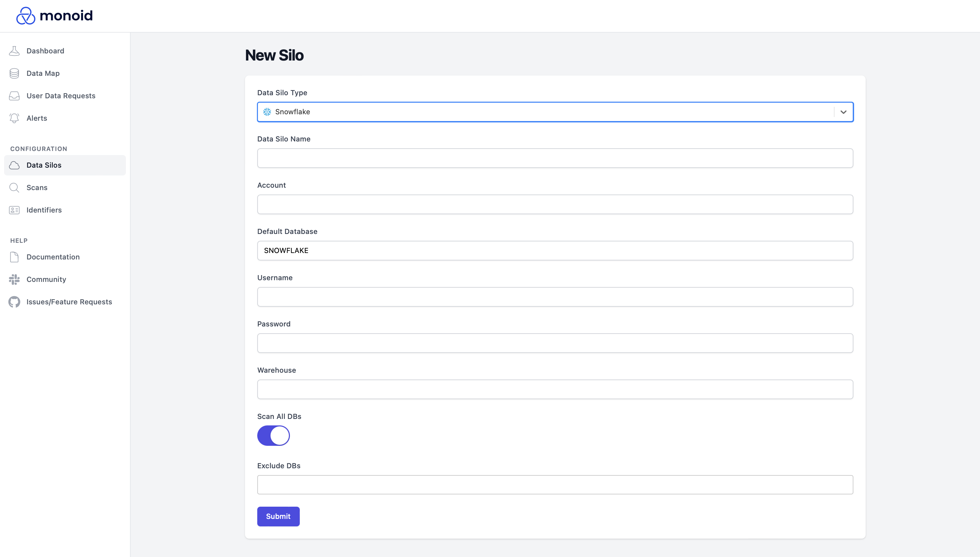Click the Data Silo Type label
980x557 pixels.
[x=282, y=93]
